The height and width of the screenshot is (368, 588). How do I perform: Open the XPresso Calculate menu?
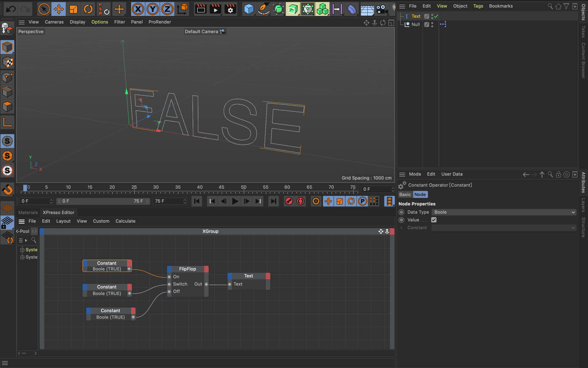pos(125,221)
